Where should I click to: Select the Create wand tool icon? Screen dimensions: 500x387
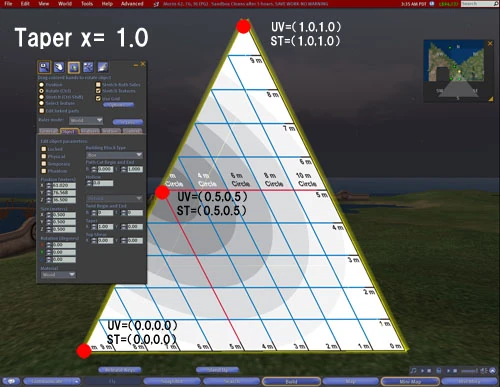pyautogui.click(x=88, y=67)
